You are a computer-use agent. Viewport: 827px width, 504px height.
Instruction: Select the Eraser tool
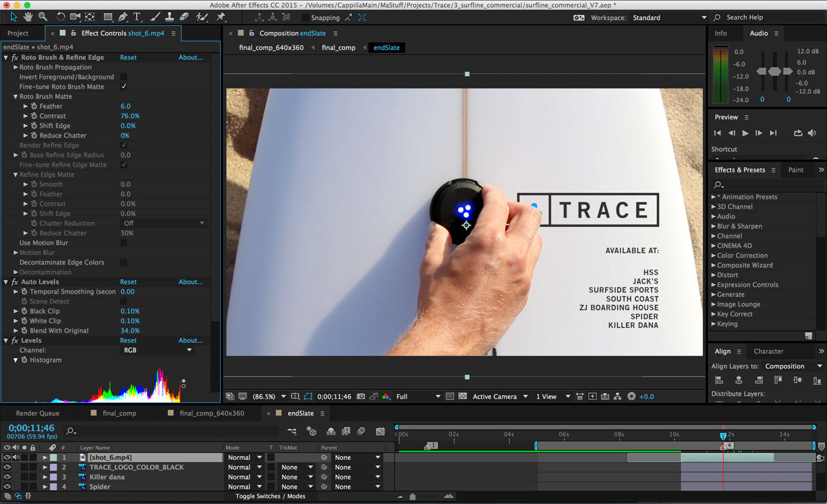pos(185,17)
